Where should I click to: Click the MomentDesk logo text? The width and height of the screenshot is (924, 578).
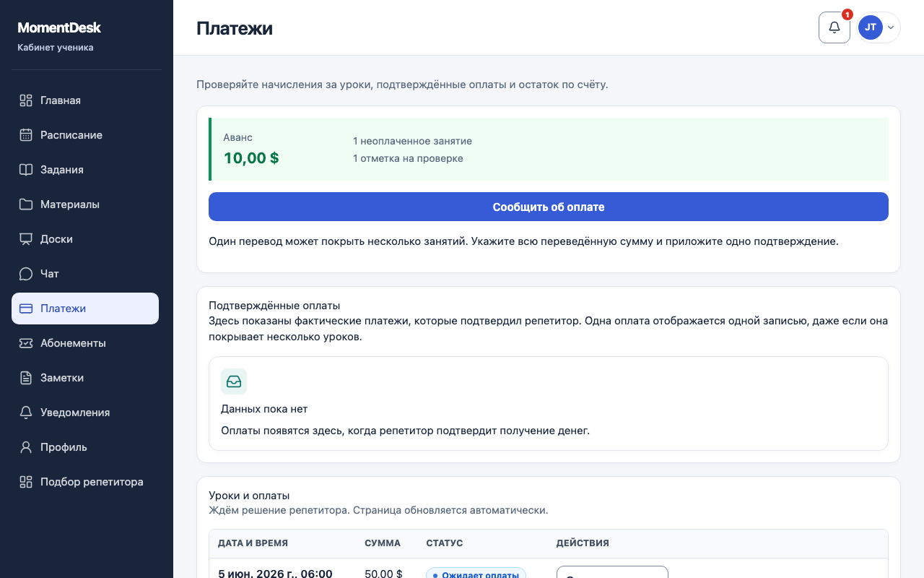(59, 28)
